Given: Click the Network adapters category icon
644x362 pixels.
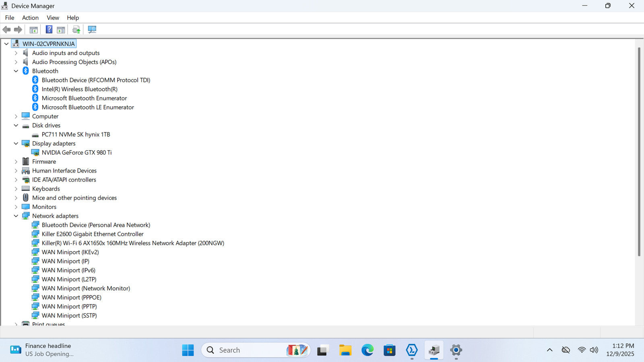Looking at the screenshot, I should (26, 216).
